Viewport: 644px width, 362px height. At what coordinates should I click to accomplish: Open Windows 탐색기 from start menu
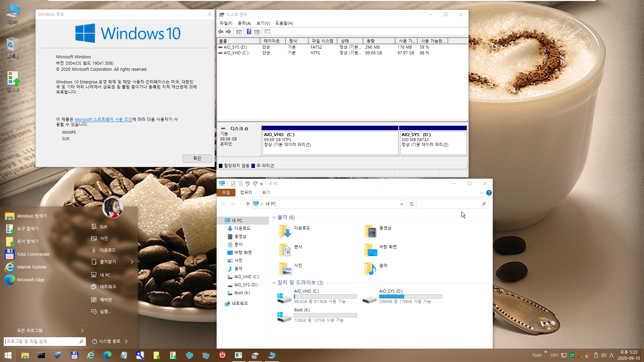[32, 216]
